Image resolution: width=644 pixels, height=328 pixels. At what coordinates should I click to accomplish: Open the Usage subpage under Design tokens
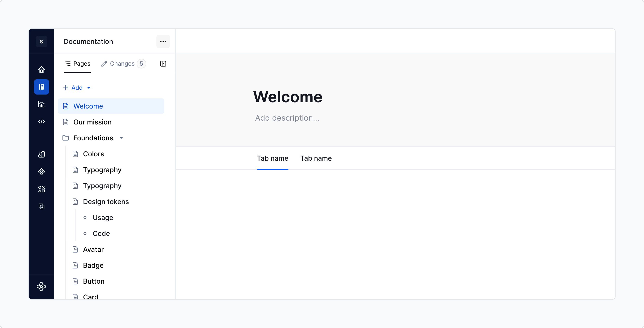coord(103,218)
